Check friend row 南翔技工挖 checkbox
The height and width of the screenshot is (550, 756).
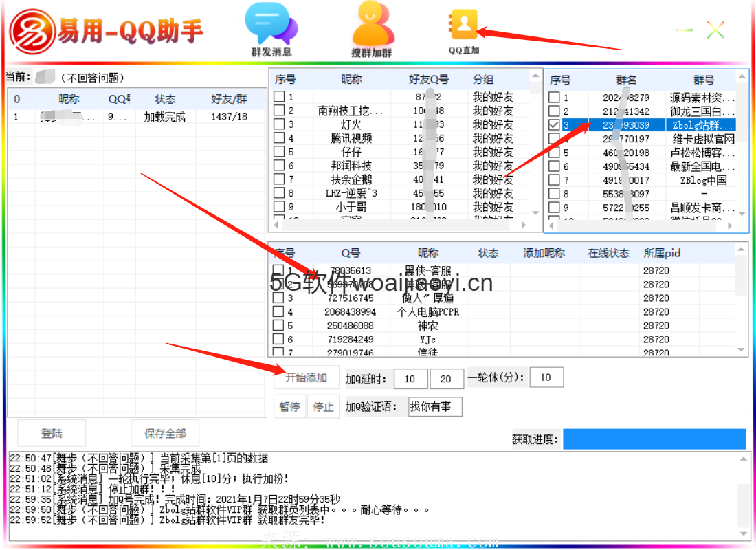click(x=278, y=111)
